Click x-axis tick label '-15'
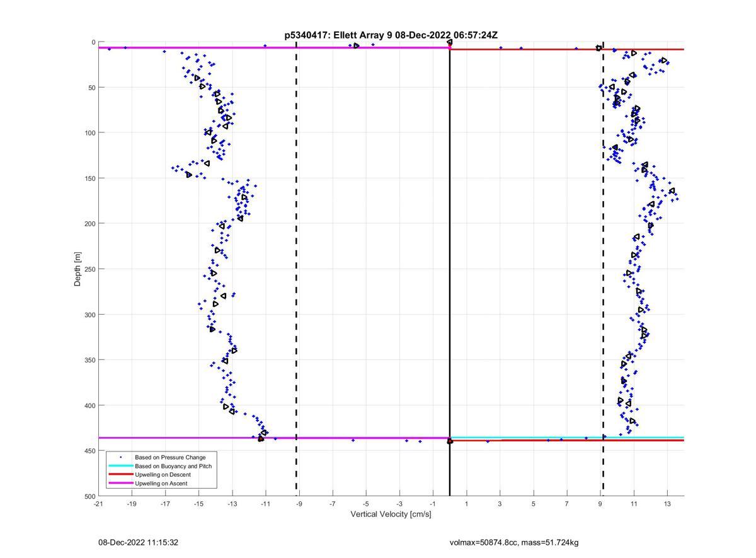The image size is (756, 558). [198, 504]
